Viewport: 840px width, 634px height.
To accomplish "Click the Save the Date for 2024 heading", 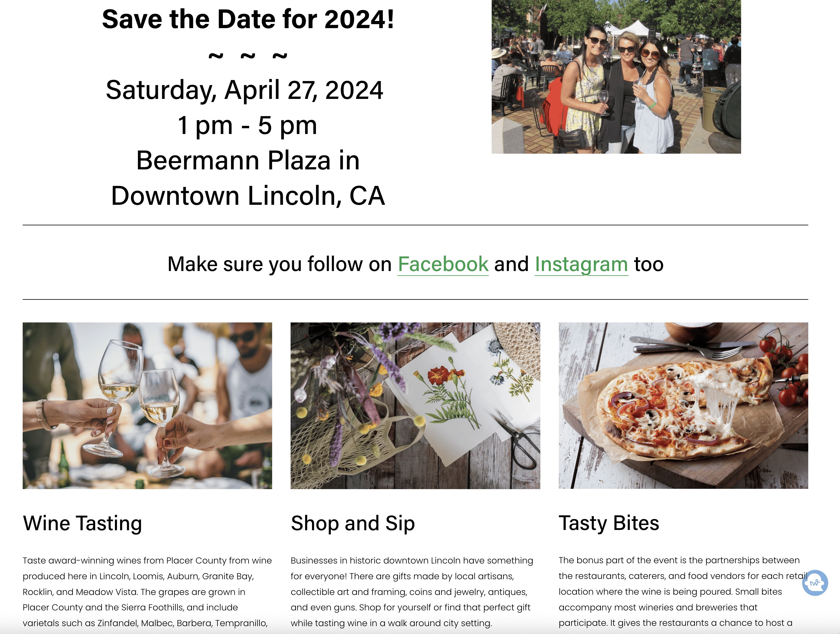I will click(x=248, y=19).
